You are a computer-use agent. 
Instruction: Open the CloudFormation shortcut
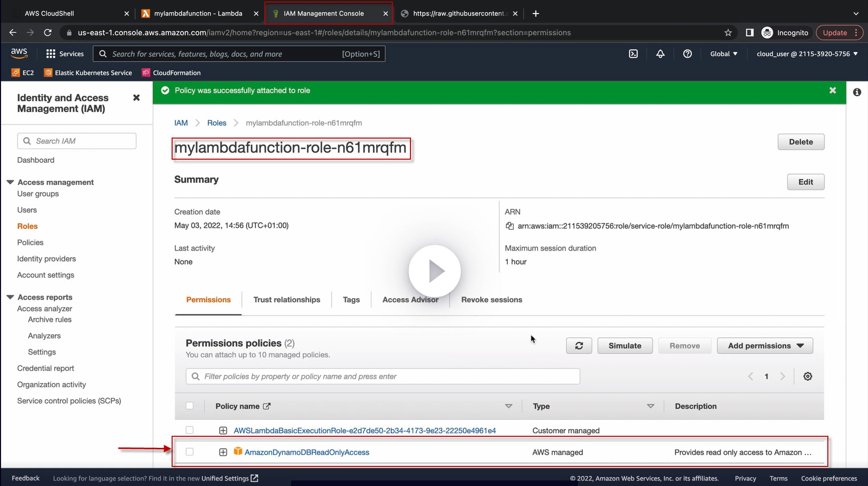coord(171,73)
